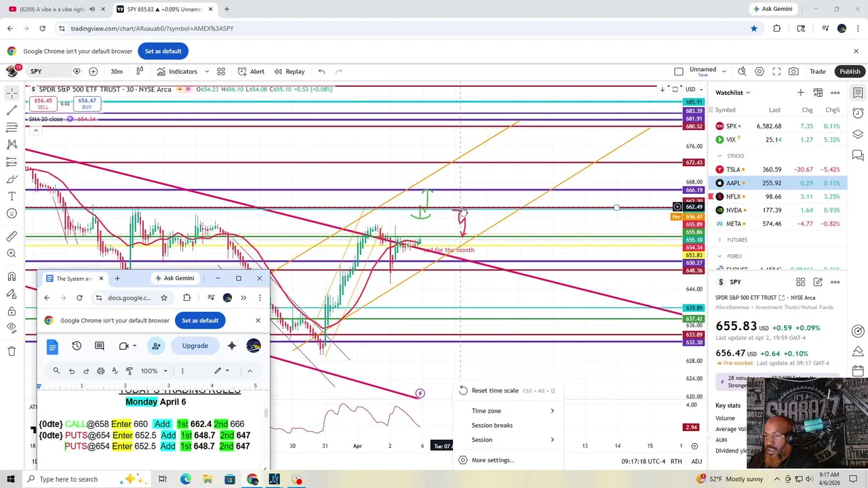Image resolution: width=868 pixels, height=488 pixels.
Task: Open the object tree layers icon
Action: coord(858,134)
